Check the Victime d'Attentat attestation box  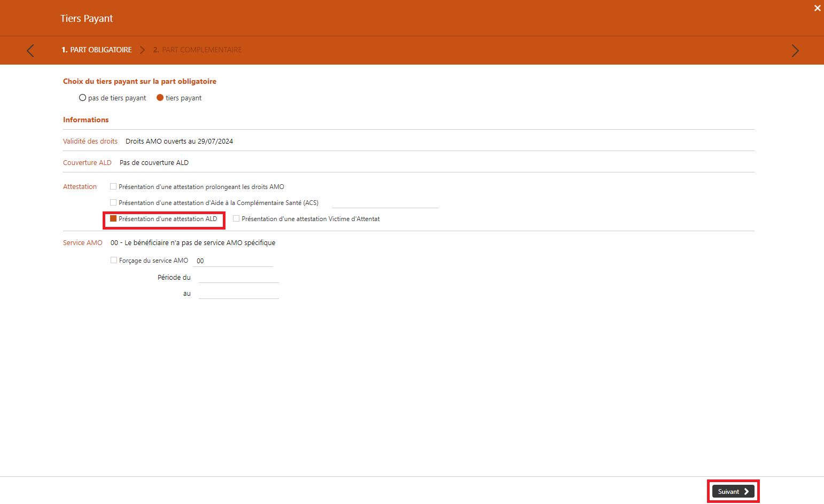[236, 219]
